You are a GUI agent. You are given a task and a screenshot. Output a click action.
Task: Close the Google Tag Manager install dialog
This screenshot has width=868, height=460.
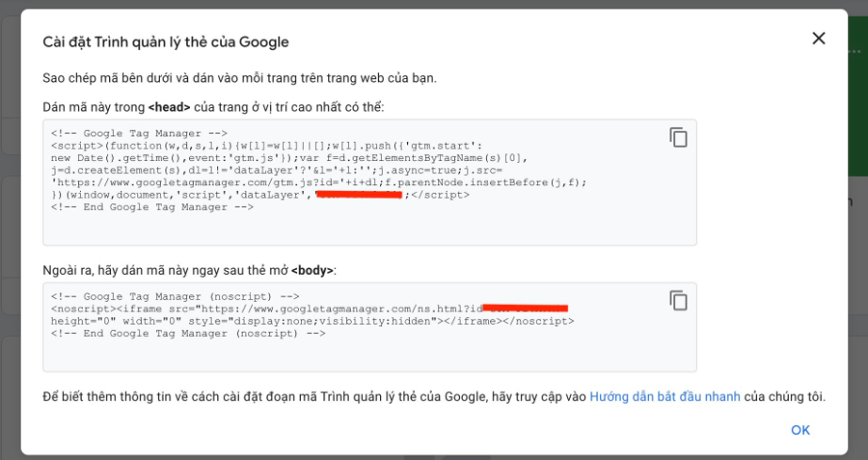(x=818, y=39)
